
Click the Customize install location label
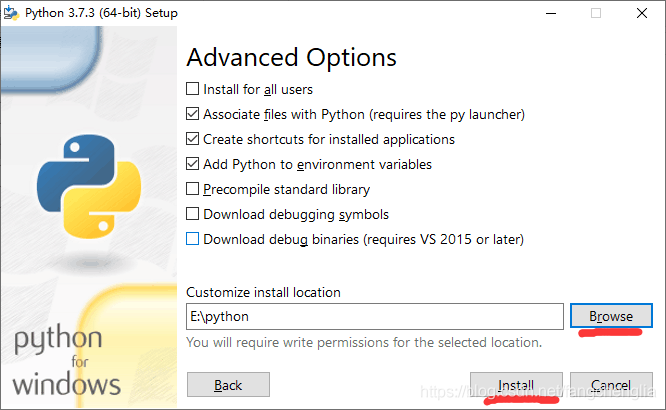click(x=263, y=292)
